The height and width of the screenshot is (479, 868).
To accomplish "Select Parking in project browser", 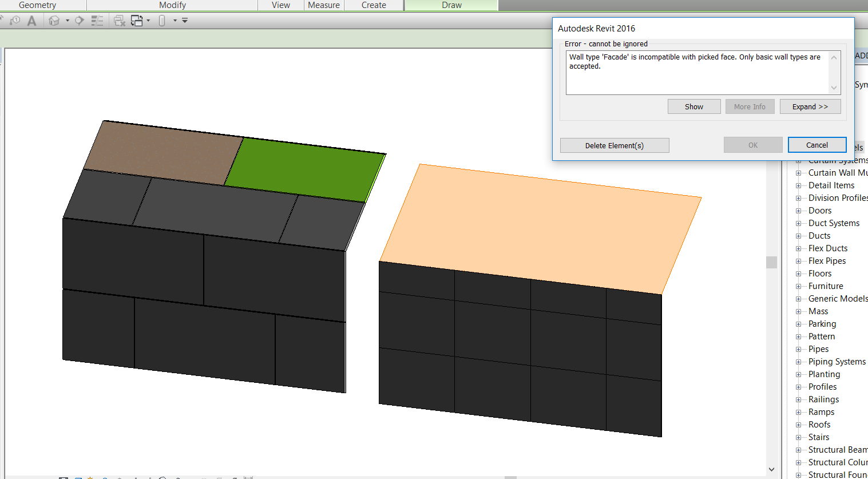I will pyautogui.click(x=822, y=324).
